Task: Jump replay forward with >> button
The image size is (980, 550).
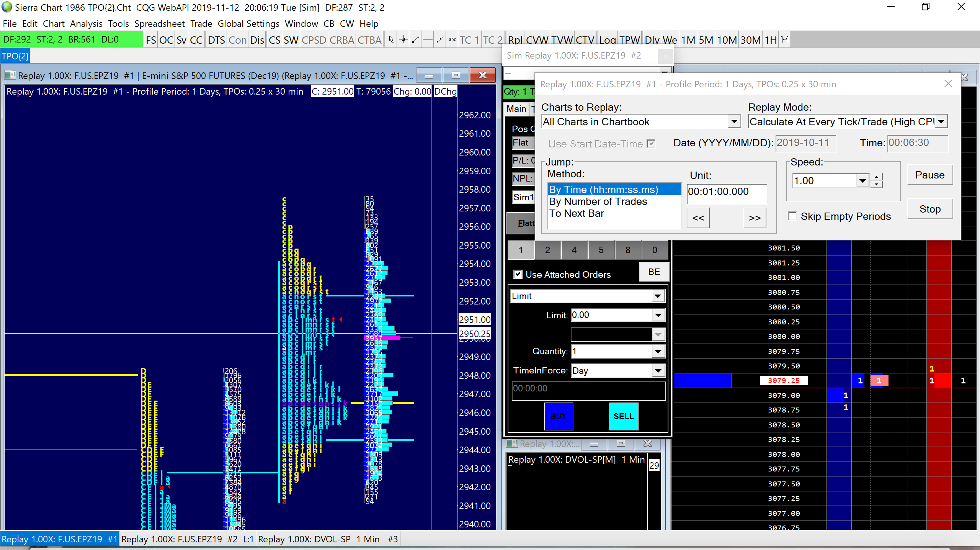Action: tap(755, 218)
